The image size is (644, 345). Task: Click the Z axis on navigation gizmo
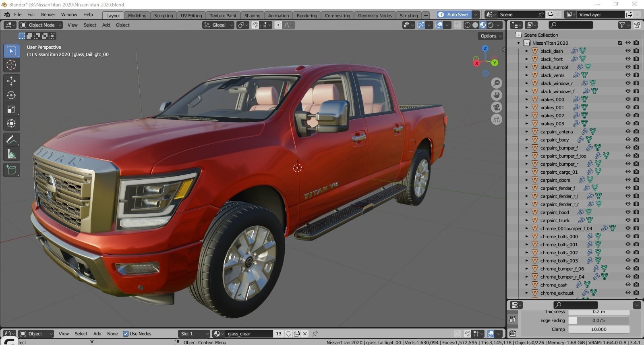tap(485, 48)
